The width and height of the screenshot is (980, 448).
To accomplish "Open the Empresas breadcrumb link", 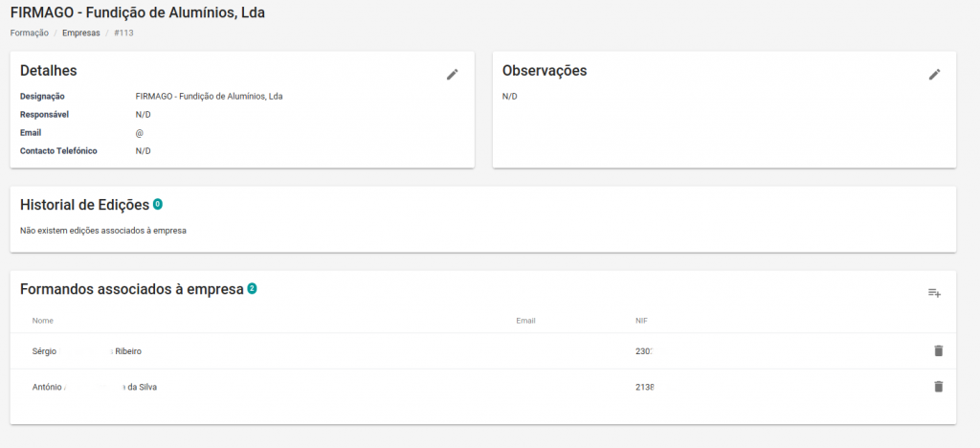I will [x=81, y=33].
